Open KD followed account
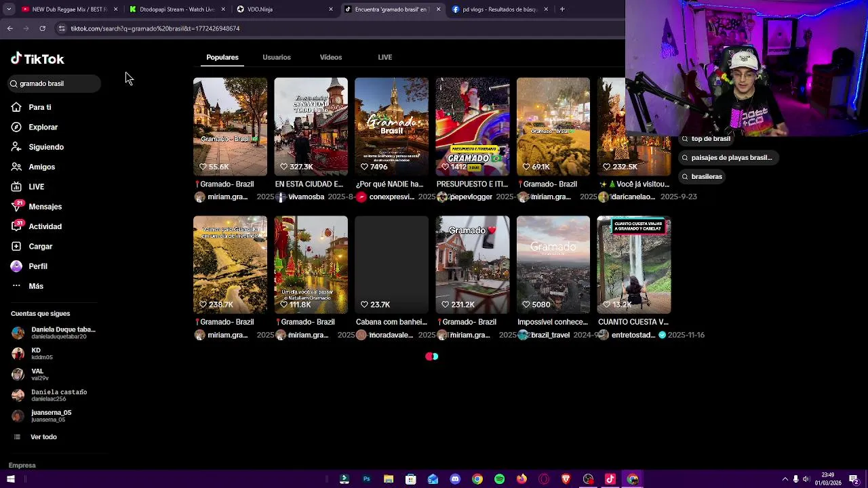The width and height of the screenshot is (868, 488). click(33, 354)
